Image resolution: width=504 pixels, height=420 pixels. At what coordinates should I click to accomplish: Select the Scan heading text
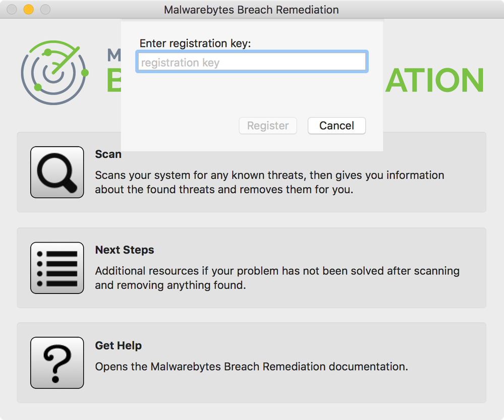point(108,154)
